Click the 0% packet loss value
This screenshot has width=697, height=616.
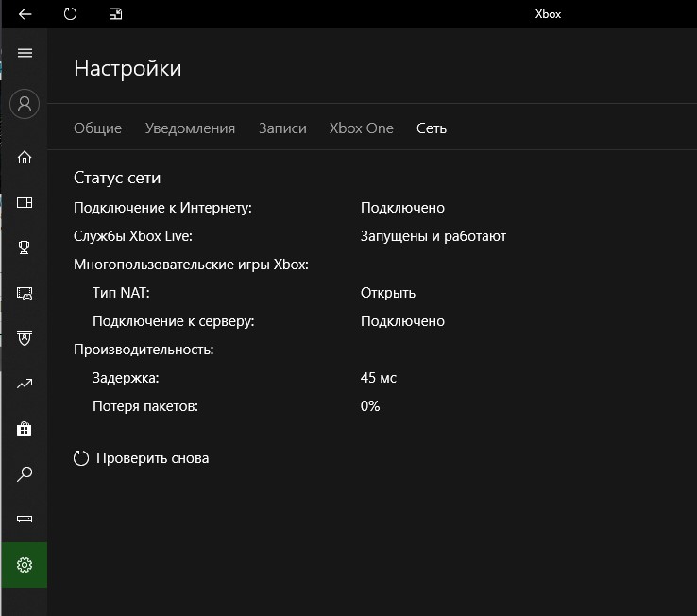click(x=370, y=406)
